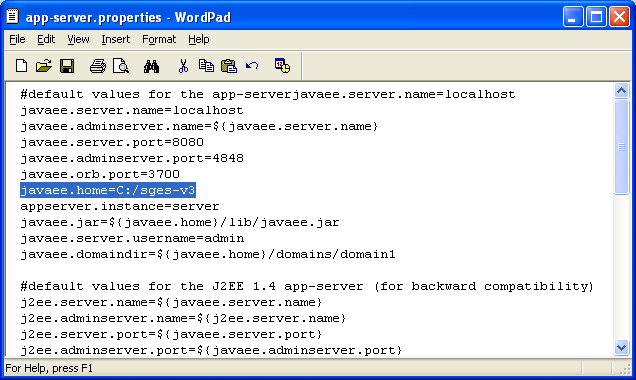The width and height of the screenshot is (636, 380).
Task: Click the line javaee.orb.port=3700
Action: coord(100,174)
